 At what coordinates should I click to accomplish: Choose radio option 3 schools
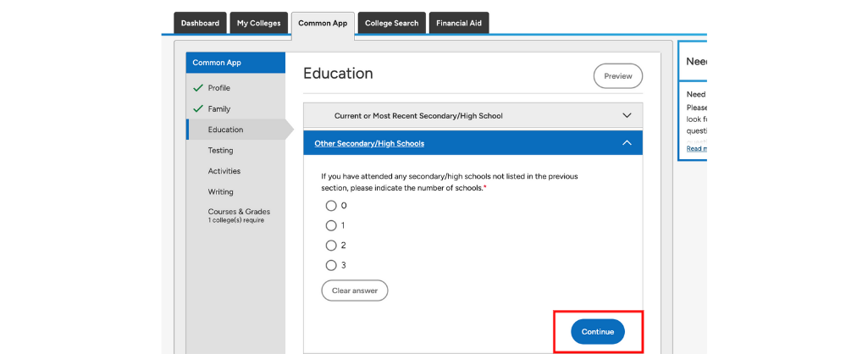click(331, 265)
